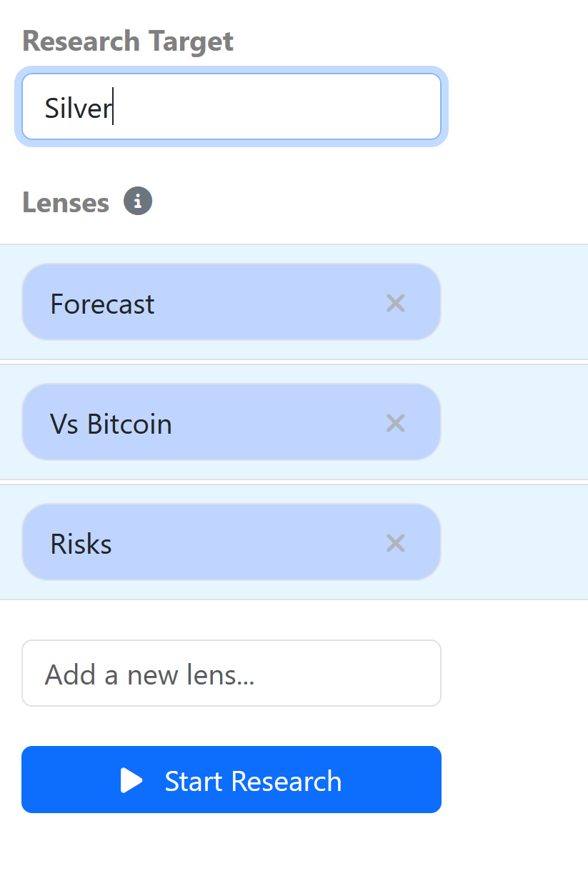
Task: Click the Research Target label
Action: [128, 41]
